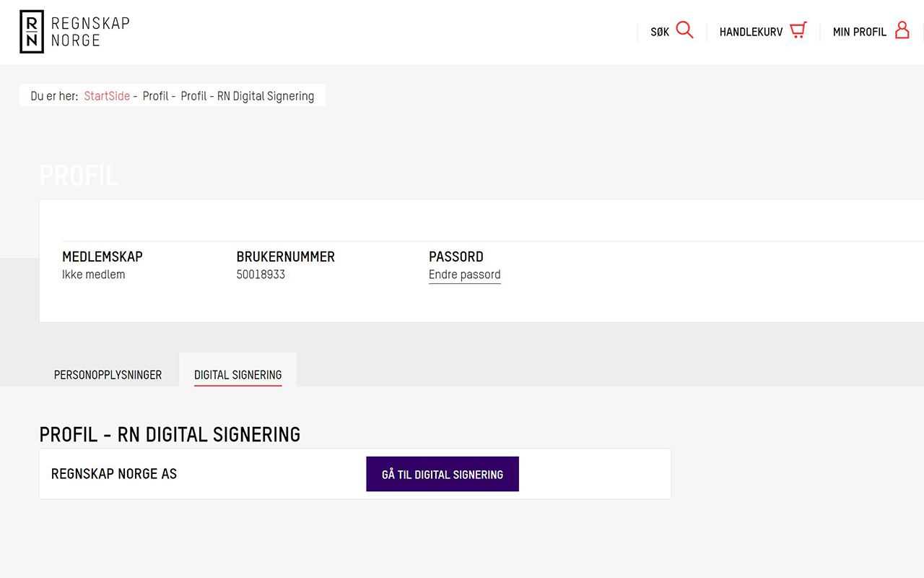The image size is (924, 578).
Task: Go to StartSide via breadcrumb
Action: point(107,96)
